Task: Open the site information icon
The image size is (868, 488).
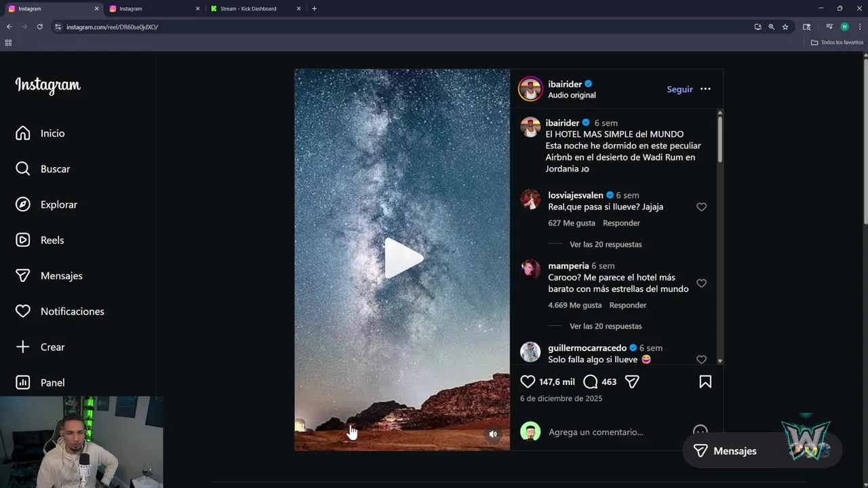Action: coord(58,27)
